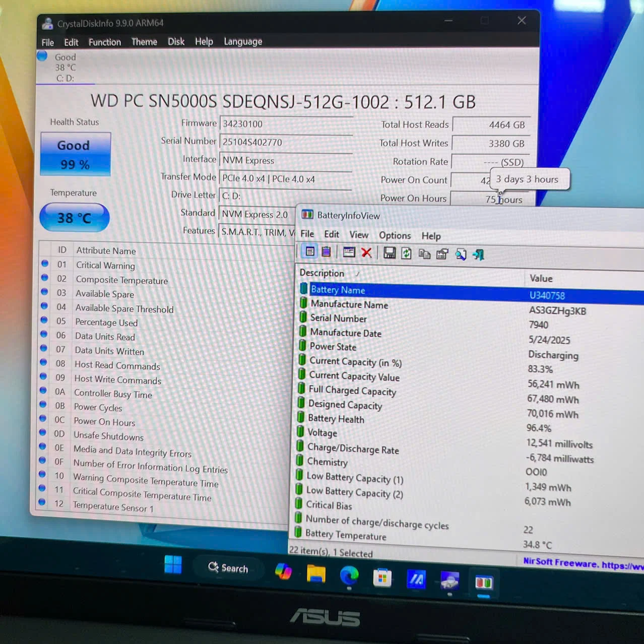The image size is (644, 644).
Task: Click the green refresh icon in BatteryInfoView
Action: (406, 253)
